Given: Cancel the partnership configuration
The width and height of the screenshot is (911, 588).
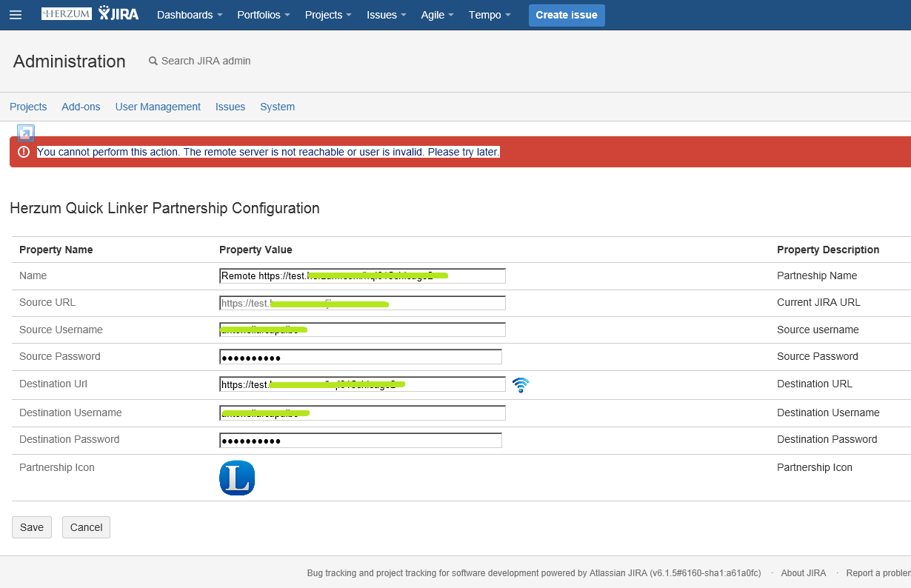Looking at the screenshot, I should (86, 527).
